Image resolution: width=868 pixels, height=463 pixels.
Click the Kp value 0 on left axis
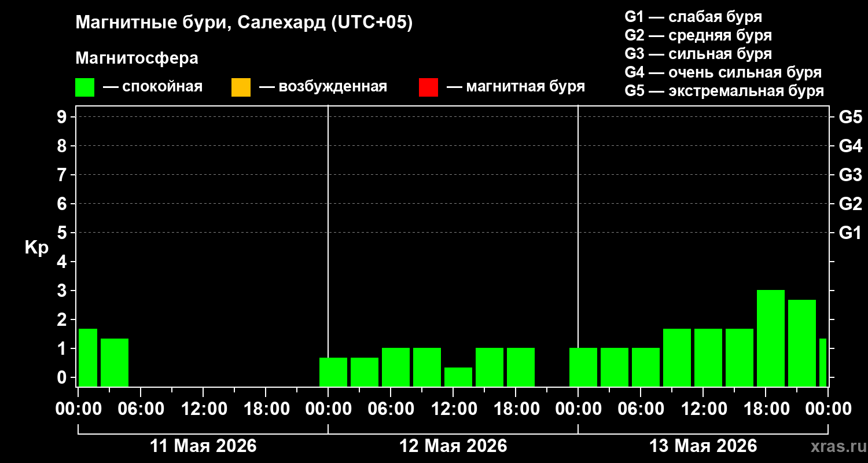point(61,377)
